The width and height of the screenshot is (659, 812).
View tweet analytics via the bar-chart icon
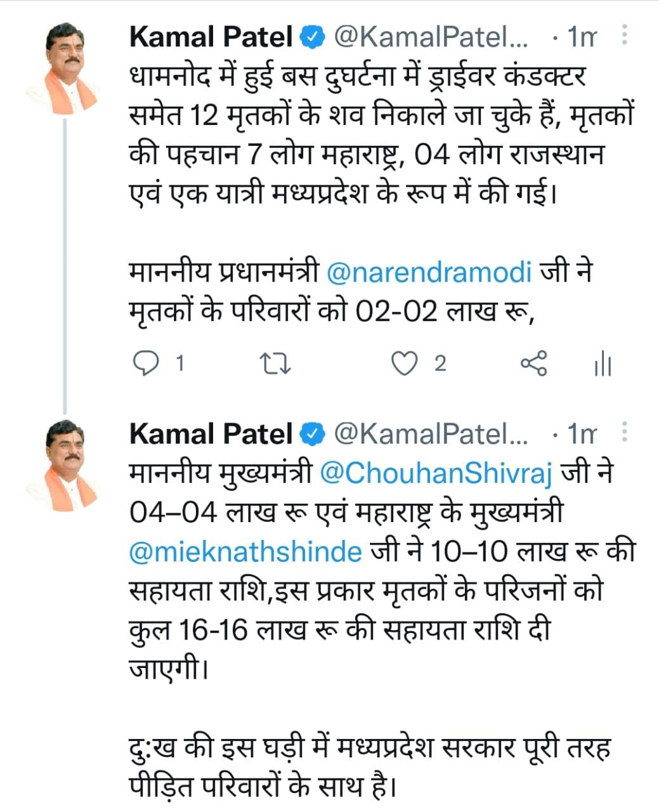[x=602, y=365]
